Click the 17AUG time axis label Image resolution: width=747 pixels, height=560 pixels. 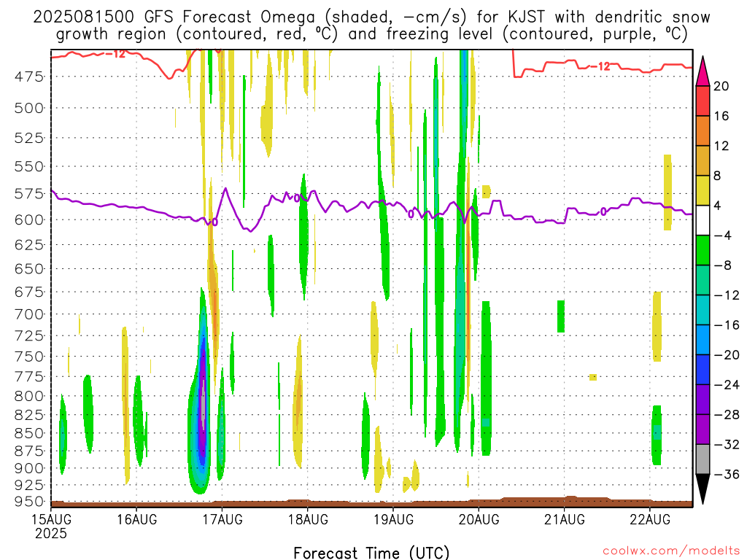(222, 519)
